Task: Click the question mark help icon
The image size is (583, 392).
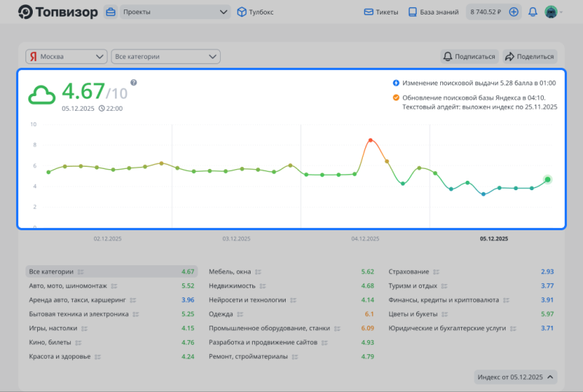Action: pyautogui.click(x=133, y=82)
